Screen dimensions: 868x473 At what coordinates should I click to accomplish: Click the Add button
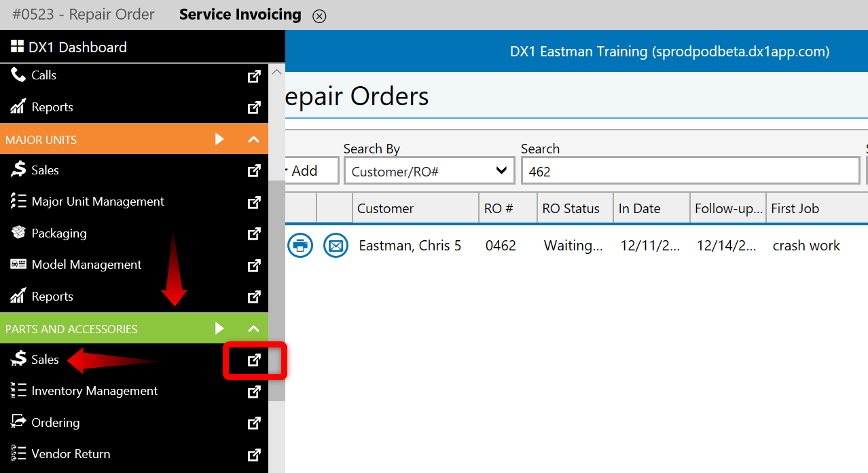point(312,171)
